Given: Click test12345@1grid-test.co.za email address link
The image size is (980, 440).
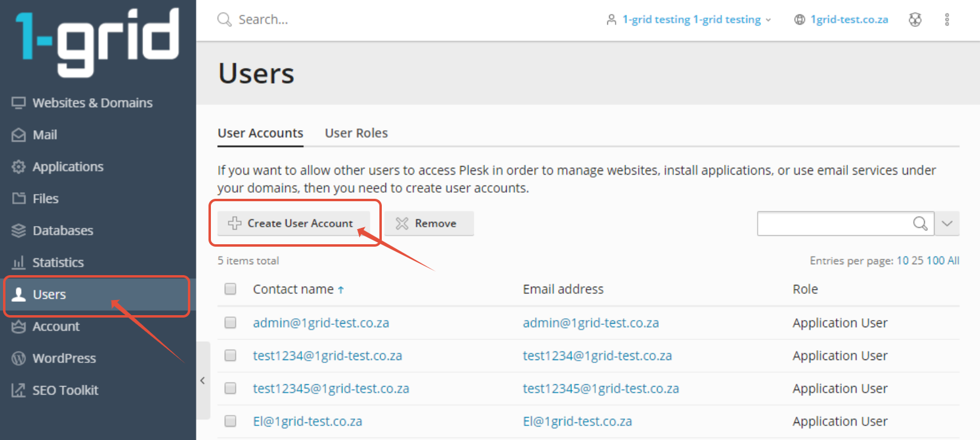Looking at the screenshot, I should click(x=601, y=388).
